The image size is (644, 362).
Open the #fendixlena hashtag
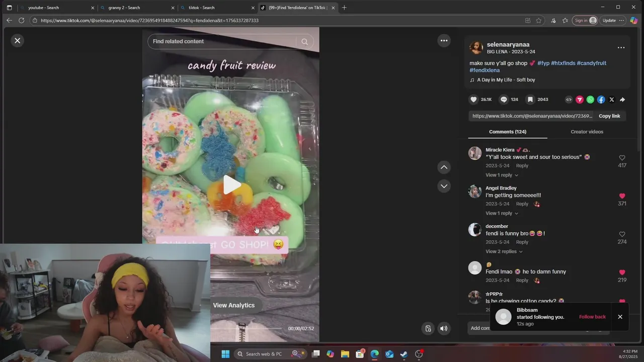point(485,70)
